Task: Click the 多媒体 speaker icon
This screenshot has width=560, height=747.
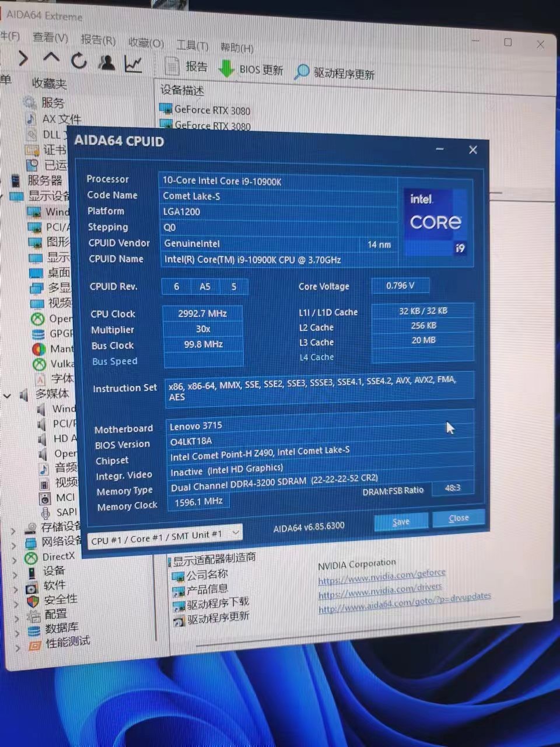Action: 24,395
